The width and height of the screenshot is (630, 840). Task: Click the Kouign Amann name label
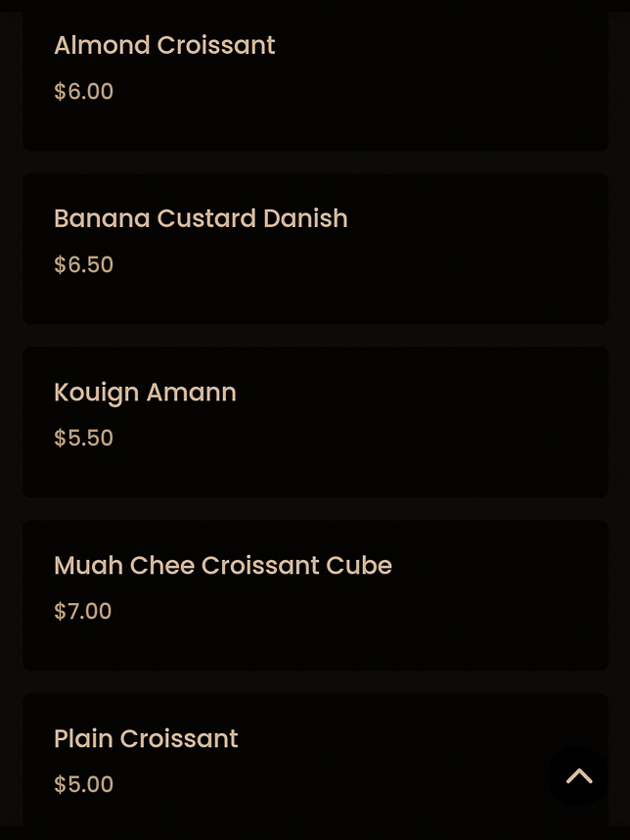pyautogui.click(x=145, y=392)
